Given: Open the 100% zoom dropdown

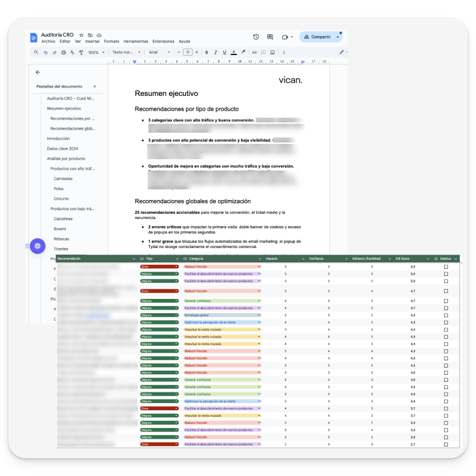Looking at the screenshot, I should (x=95, y=52).
